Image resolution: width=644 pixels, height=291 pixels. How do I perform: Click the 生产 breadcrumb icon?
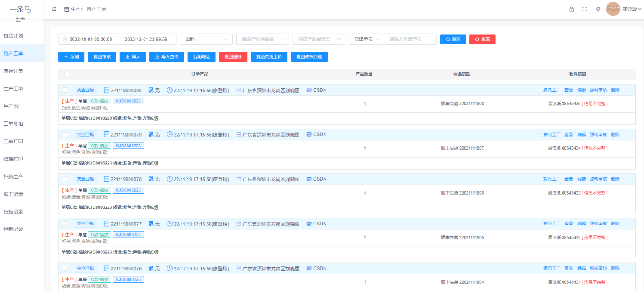(x=66, y=9)
